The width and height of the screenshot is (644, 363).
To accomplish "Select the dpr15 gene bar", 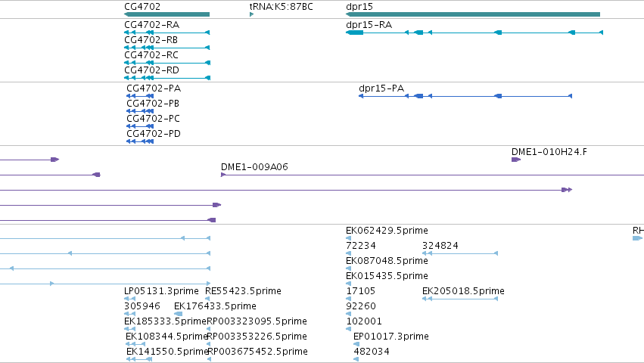I will click(x=473, y=14).
